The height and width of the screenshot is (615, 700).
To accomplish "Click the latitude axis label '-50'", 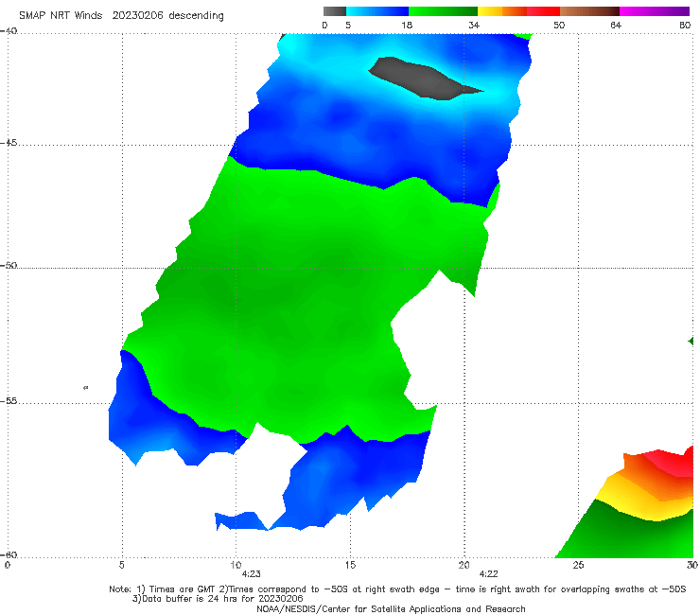I will coord(9,266).
